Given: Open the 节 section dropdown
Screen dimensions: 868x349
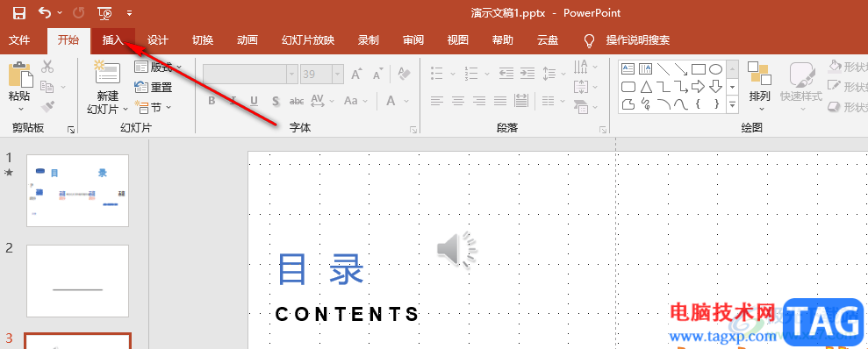Looking at the screenshot, I should [x=153, y=107].
